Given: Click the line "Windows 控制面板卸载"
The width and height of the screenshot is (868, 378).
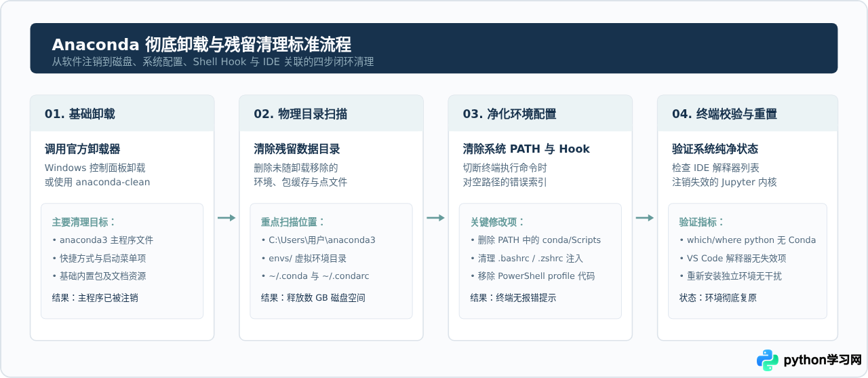Looking at the screenshot, I should (95, 168).
